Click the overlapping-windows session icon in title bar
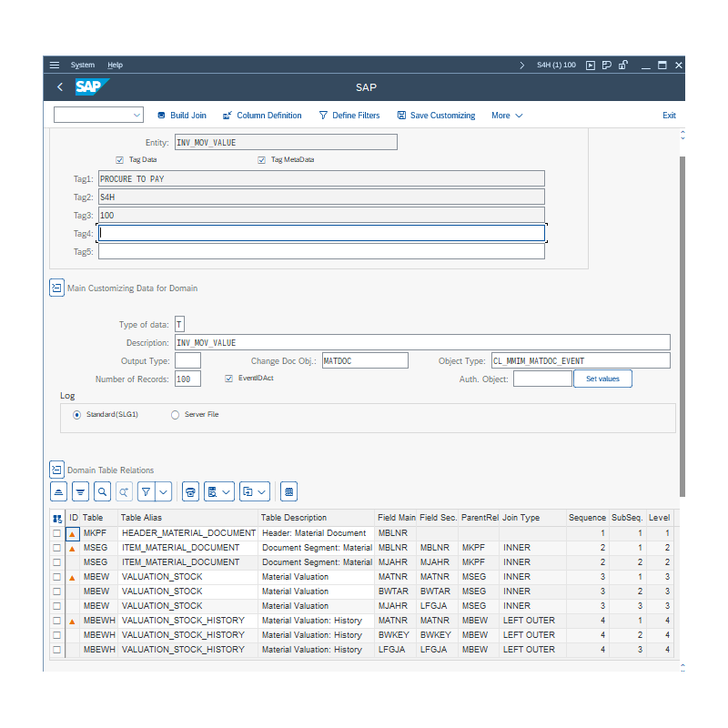This screenshot has width=728, height=728. pyautogui.click(x=606, y=65)
